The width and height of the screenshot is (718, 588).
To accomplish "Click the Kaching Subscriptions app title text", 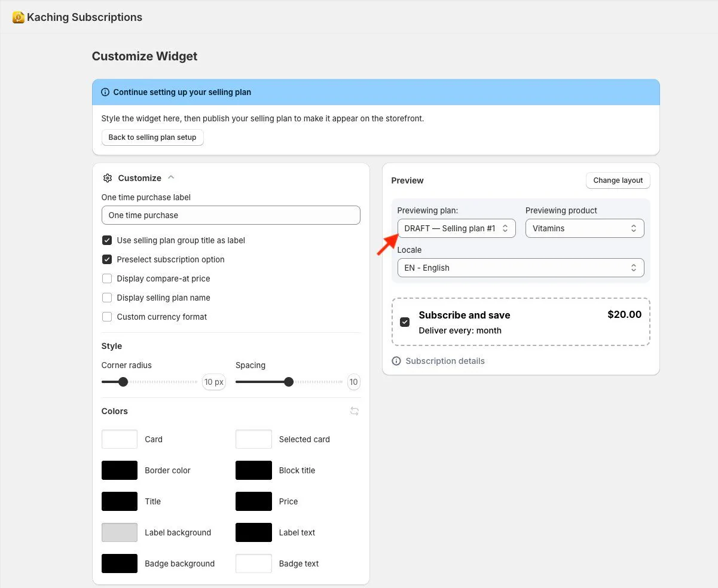I will [85, 17].
